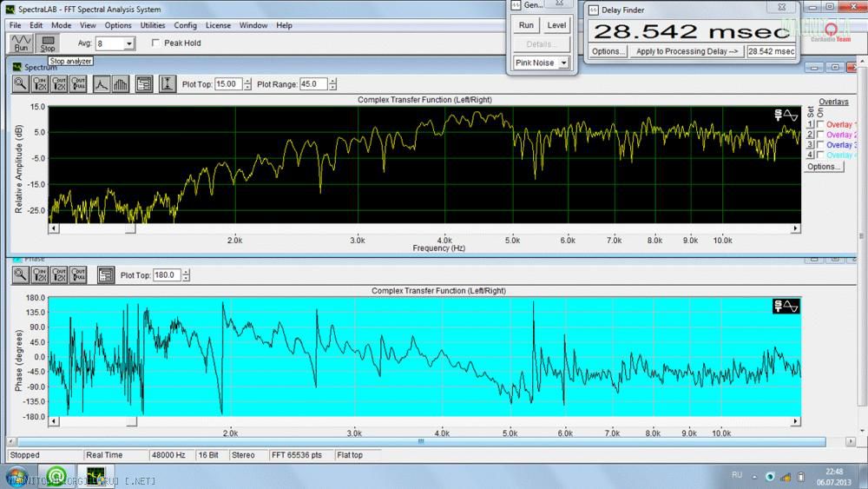This screenshot has width=868, height=489.
Task: Increase Plot Range with the spinner up arrow
Action: (332, 82)
